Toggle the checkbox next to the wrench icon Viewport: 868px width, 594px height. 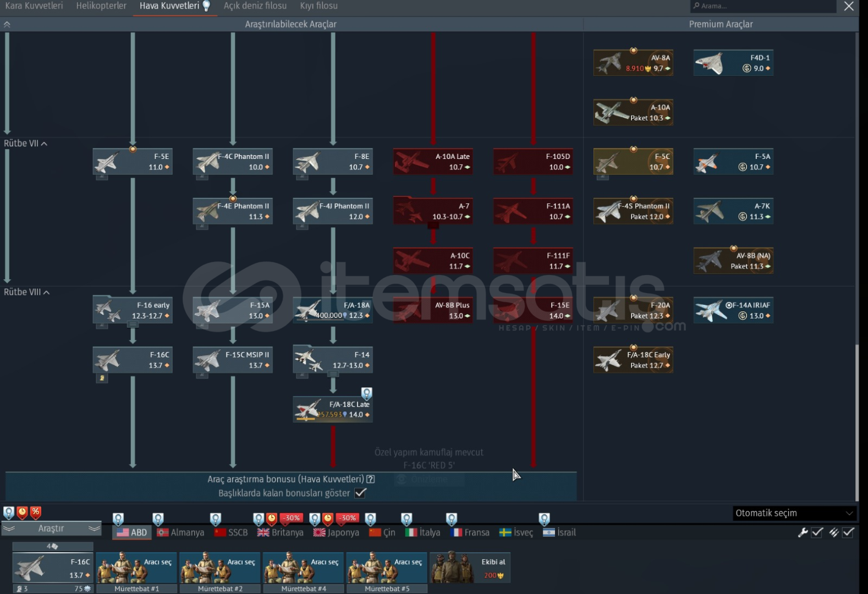817,532
